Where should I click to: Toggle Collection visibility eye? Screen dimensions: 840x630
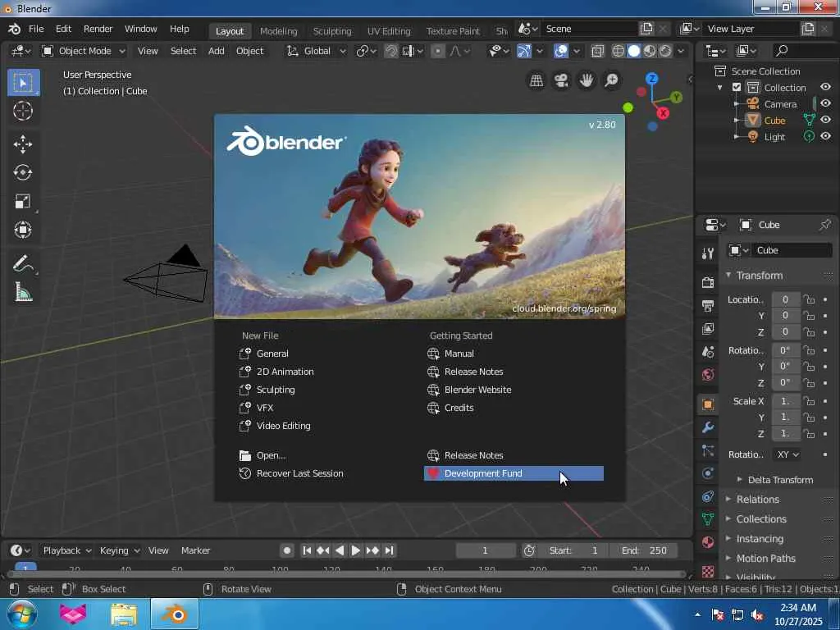pos(825,87)
